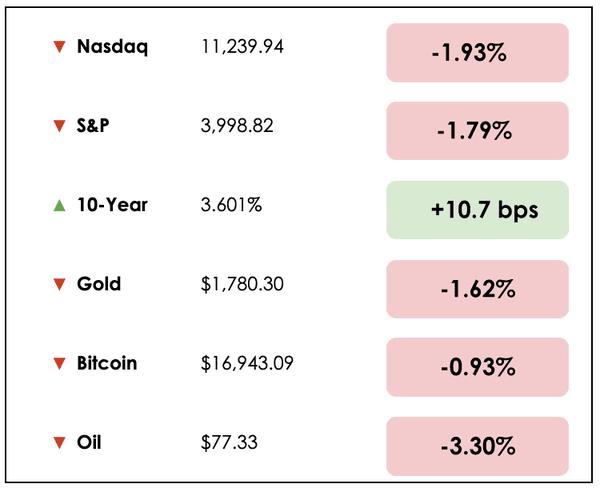The width and height of the screenshot is (600, 488).
Task: Open the 10-Year label
Action: (112, 205)
